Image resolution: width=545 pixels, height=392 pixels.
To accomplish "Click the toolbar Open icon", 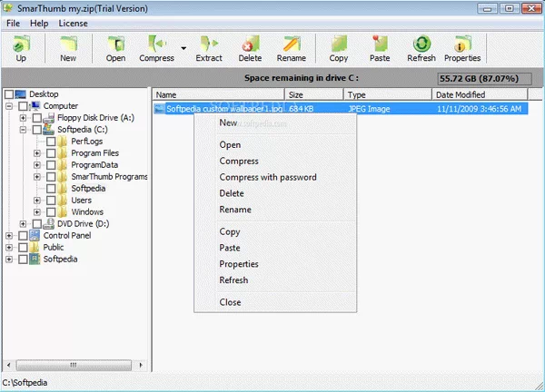I will tap(115, 44).
